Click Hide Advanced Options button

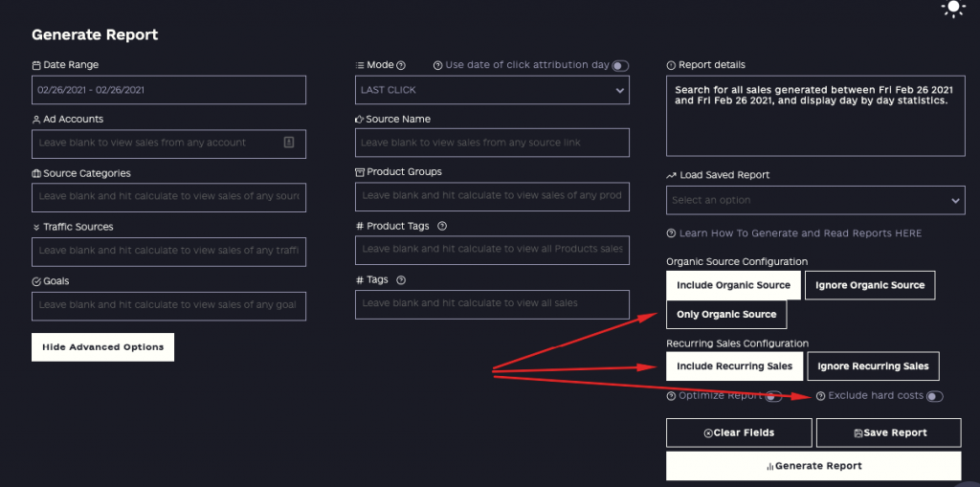click(x=102, y=347)
